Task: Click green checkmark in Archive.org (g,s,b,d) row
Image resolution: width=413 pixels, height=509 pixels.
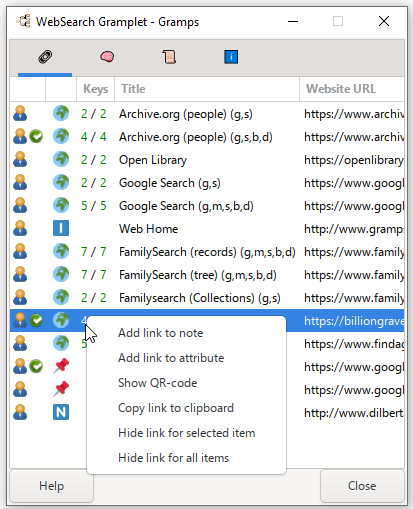Action: point(36,136)
